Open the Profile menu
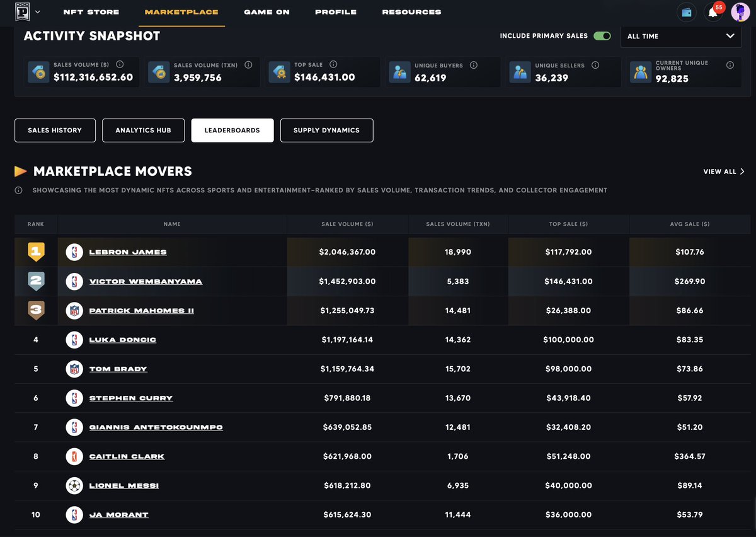The width and height of the screenshot is (756, 537). (336, 12)
